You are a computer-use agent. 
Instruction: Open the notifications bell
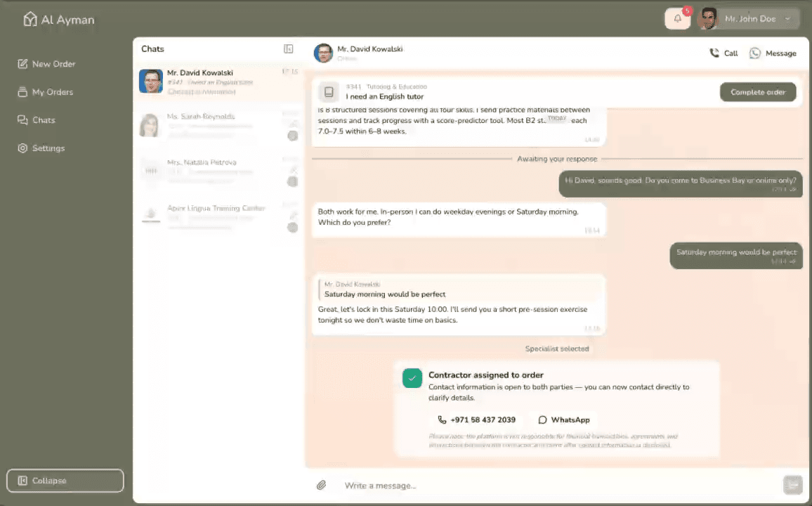[x=677, y=19]
